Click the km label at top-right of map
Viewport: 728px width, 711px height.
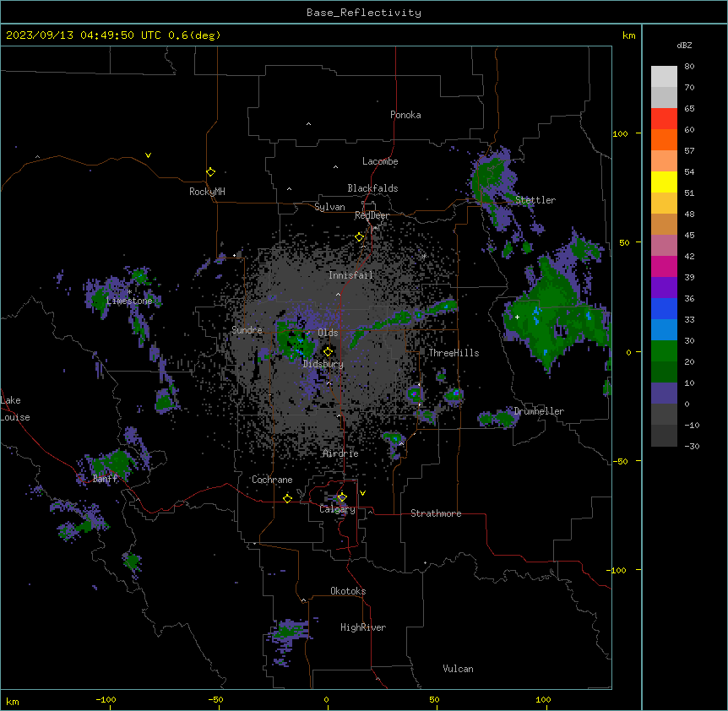(629, 35)
